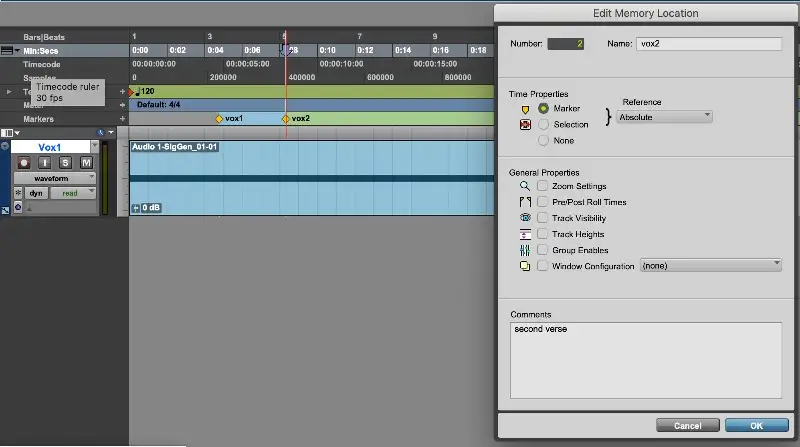Select the Selection radio button
The image size is (800, 447).
pyautogui.click(x=544, y=124)
